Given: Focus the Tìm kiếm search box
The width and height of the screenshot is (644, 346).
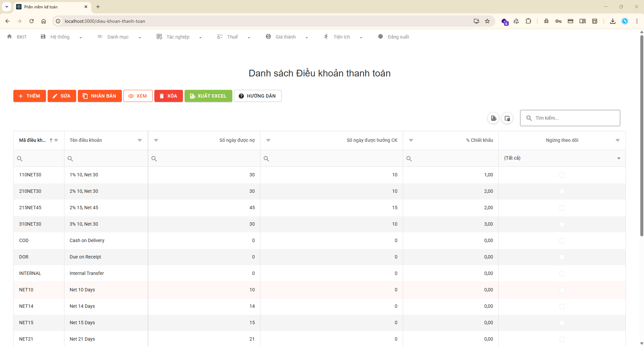Looking at the screenshot, I should (x=570, y=118).
